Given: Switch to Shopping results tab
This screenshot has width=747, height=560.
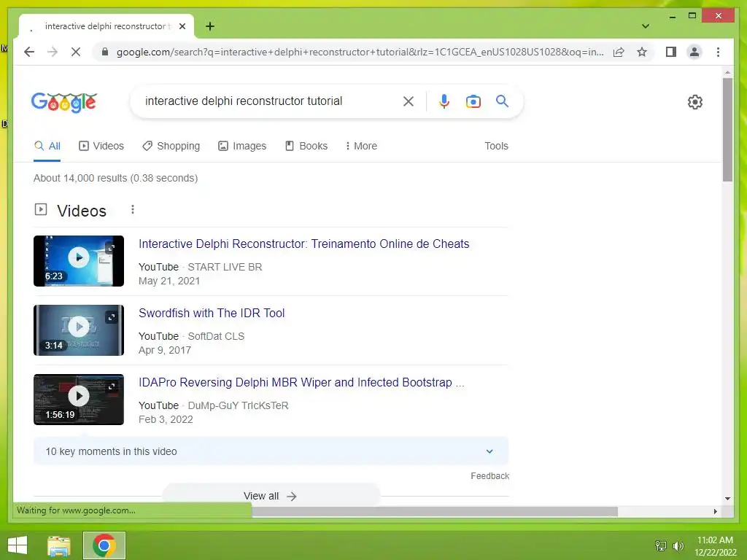Looking at the screenshot, I should pyautogui.click(x=171, y=146).
